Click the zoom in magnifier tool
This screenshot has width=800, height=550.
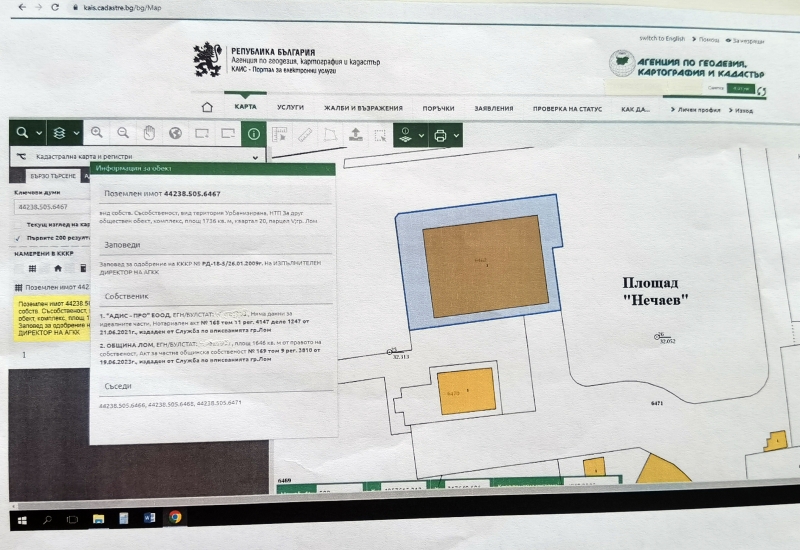point(97,132)
